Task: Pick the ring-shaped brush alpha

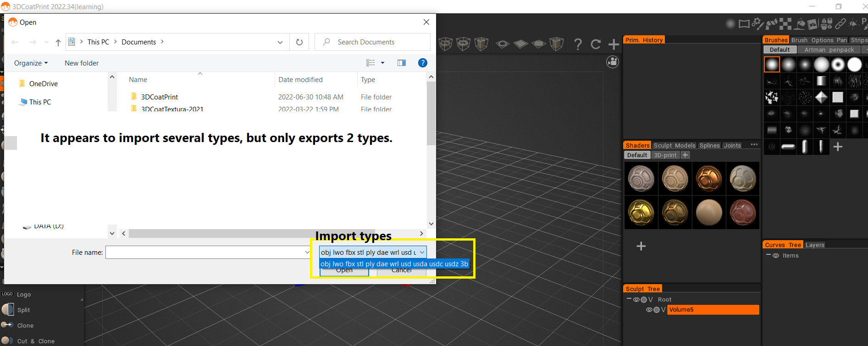Action: (838, 65)
